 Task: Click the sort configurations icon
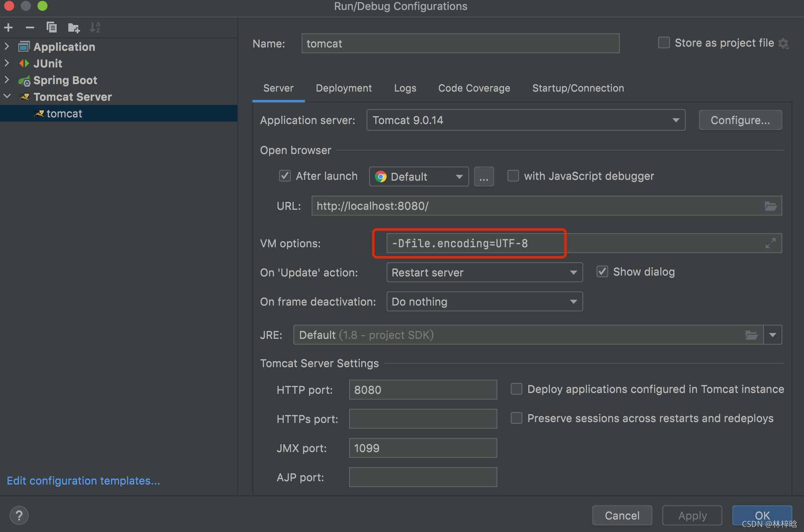[95, 28]
